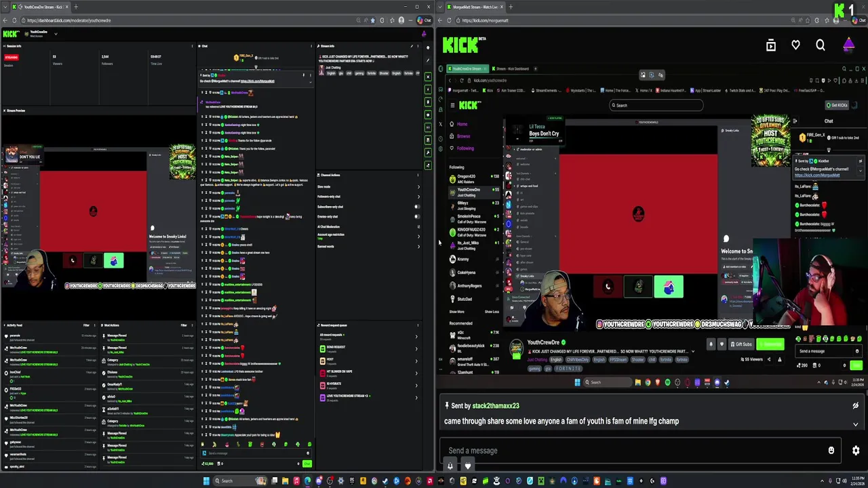
Task: Open a new tab in left browser
Action: tap(76, 7)
